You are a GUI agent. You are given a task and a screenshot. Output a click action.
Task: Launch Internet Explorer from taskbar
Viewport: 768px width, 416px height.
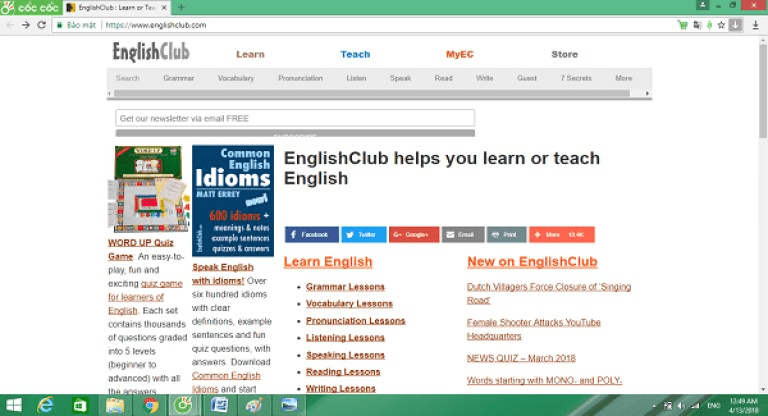45,405
